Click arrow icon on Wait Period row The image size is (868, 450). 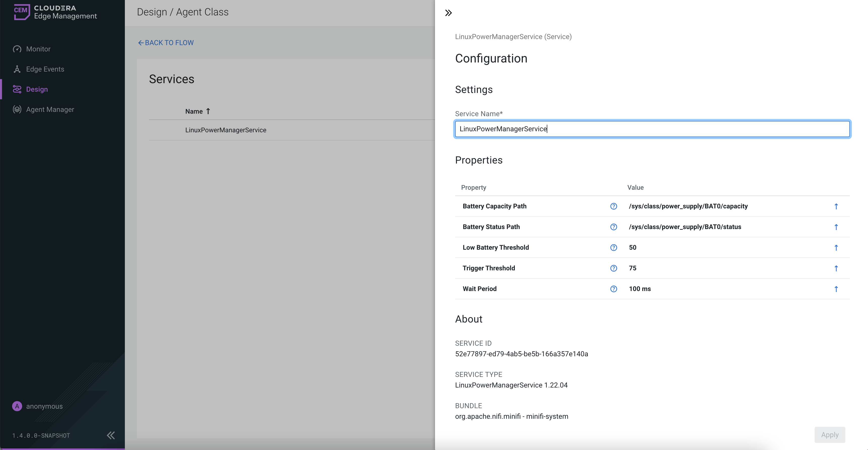[x=836, y=289]
